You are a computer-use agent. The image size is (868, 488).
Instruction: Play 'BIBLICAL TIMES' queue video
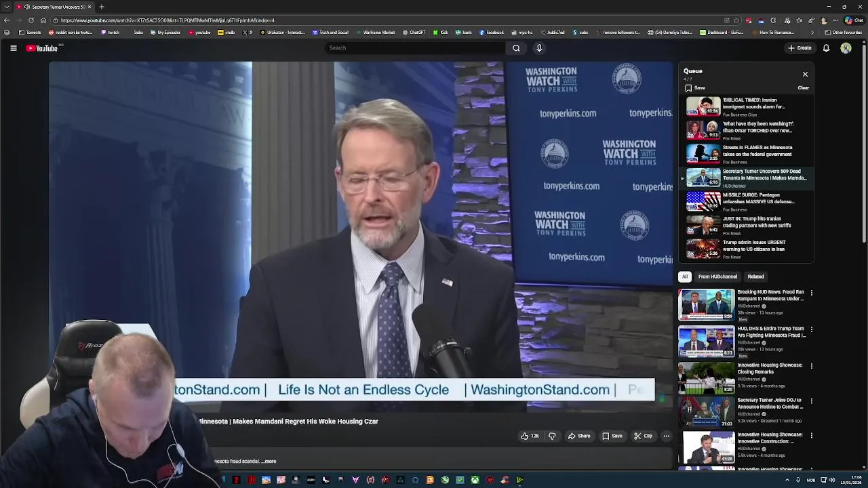point(746,107)
